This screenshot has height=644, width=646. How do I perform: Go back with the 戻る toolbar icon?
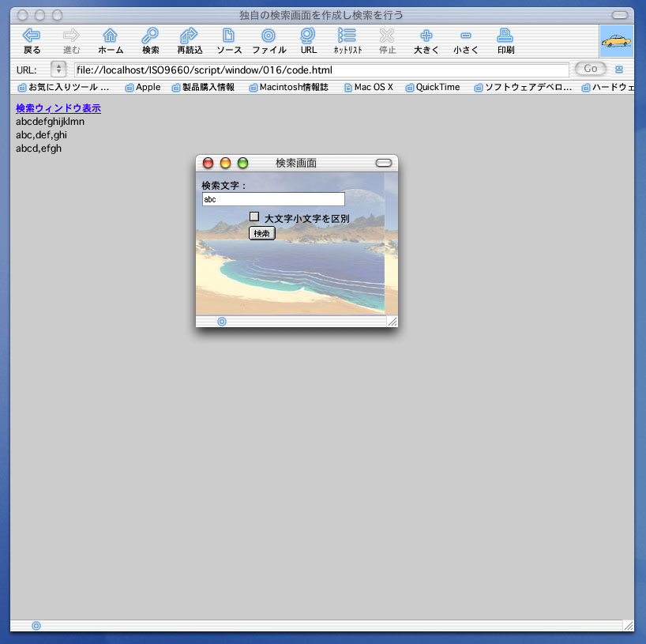(x=32, y=36)
